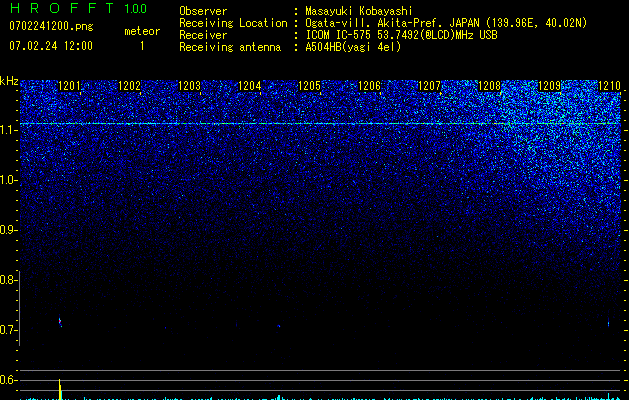Select the filename 0702241200.png
The height and width of the screenshot is (400, 629).
coord(51,26)
